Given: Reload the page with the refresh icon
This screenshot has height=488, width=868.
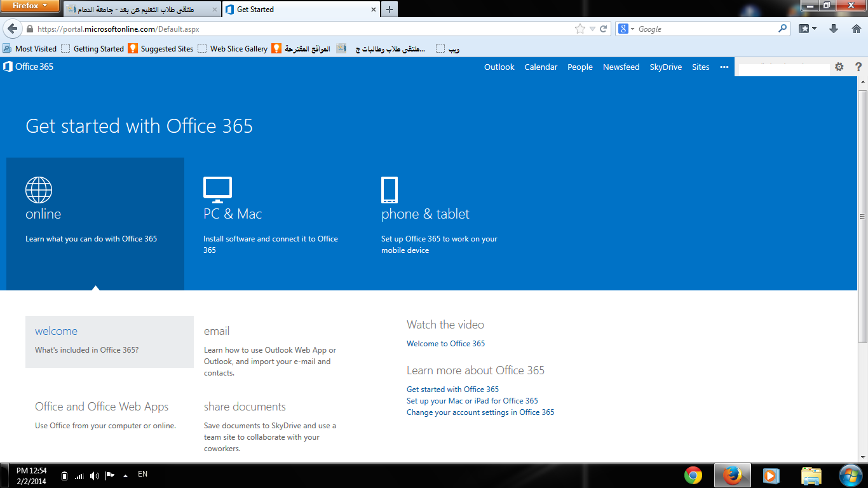Looking at the screenshot, I should [x=604, y=29].
